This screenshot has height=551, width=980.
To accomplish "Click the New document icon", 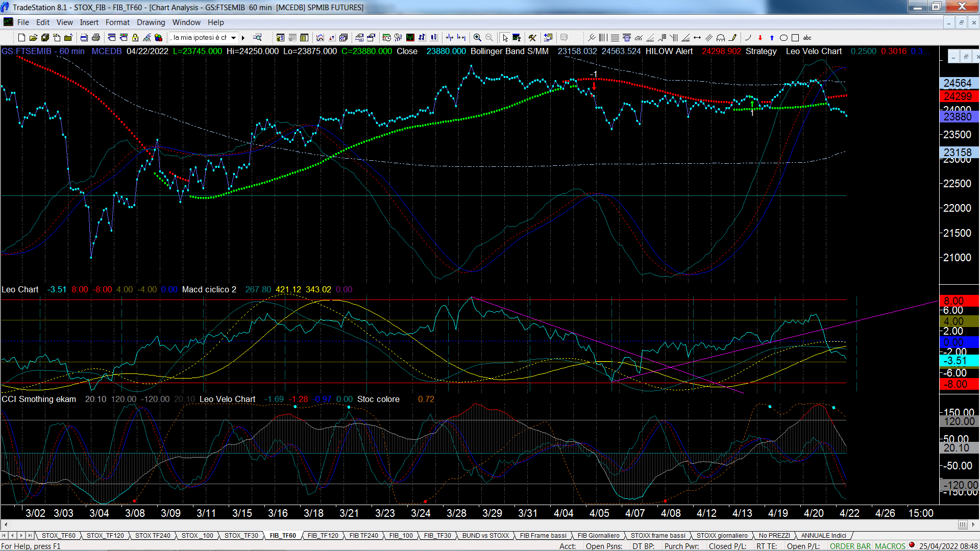I will tap(21, 38).
